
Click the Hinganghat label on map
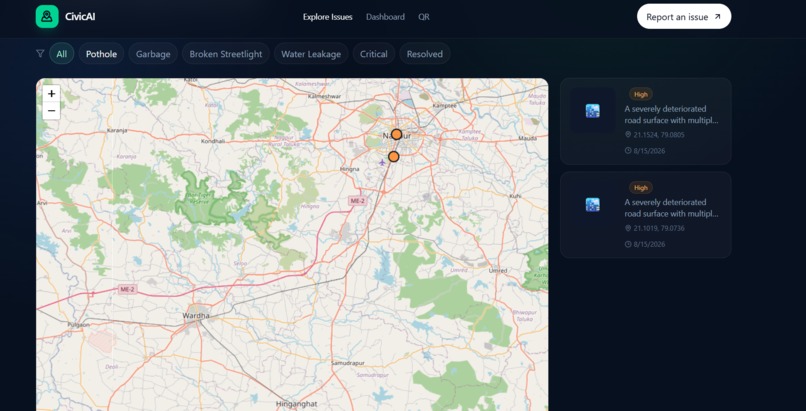pos(297,404)
